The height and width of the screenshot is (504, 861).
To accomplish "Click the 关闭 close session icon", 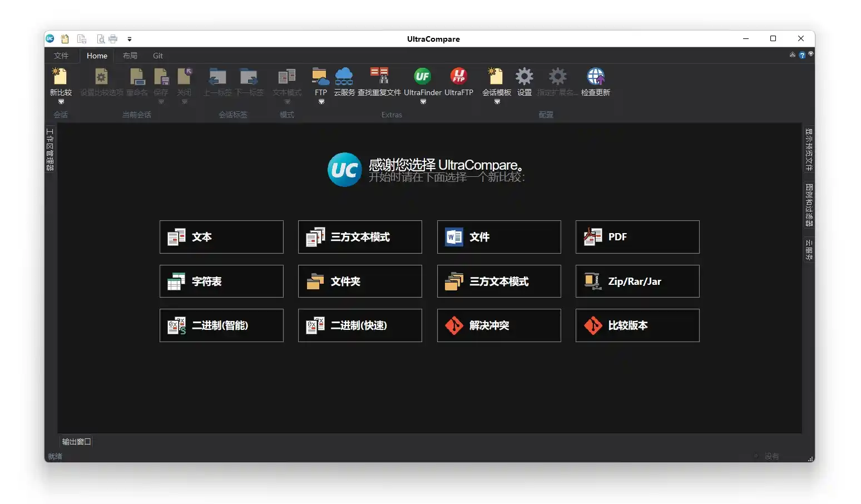I will (x=184, y=76).
